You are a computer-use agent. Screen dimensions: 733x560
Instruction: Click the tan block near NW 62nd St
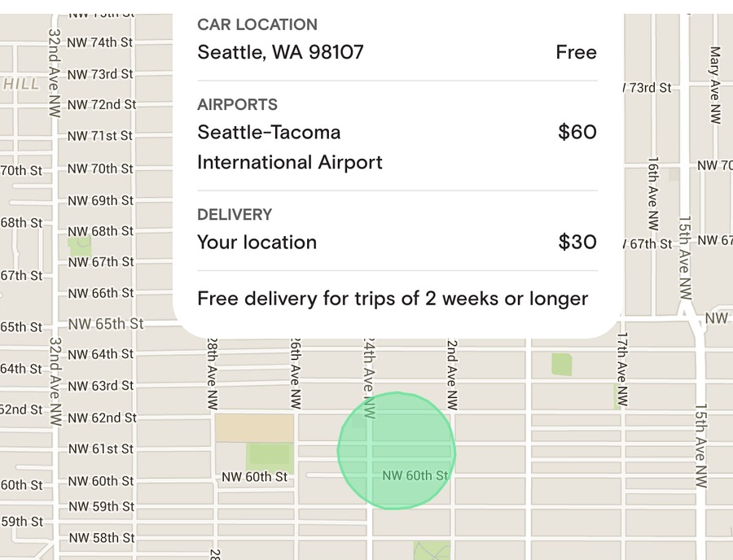click(x=254, y=428)
